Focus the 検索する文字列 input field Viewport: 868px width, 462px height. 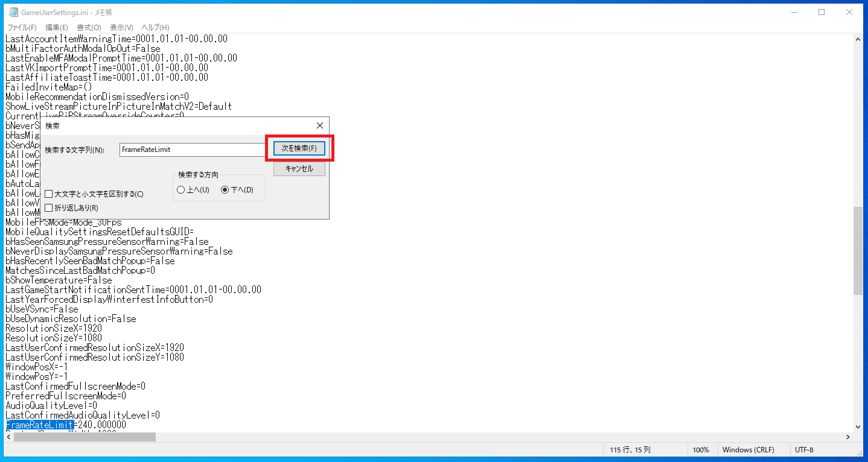tap(192, 150)
